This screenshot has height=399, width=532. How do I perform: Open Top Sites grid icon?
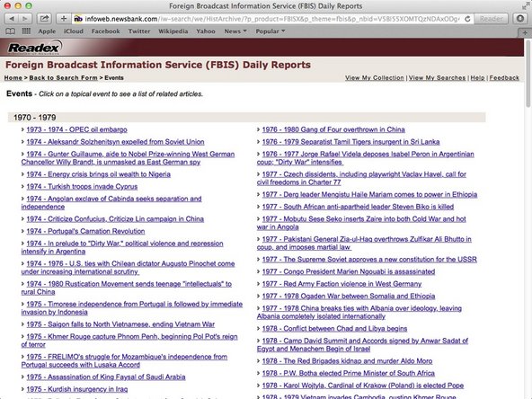pyautogui.click(x=26, y=31)
